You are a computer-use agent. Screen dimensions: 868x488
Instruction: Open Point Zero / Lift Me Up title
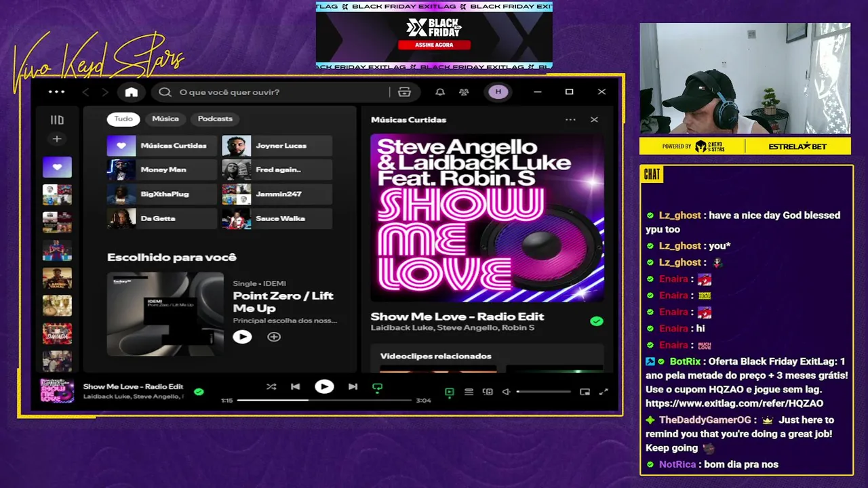[283, 302]
